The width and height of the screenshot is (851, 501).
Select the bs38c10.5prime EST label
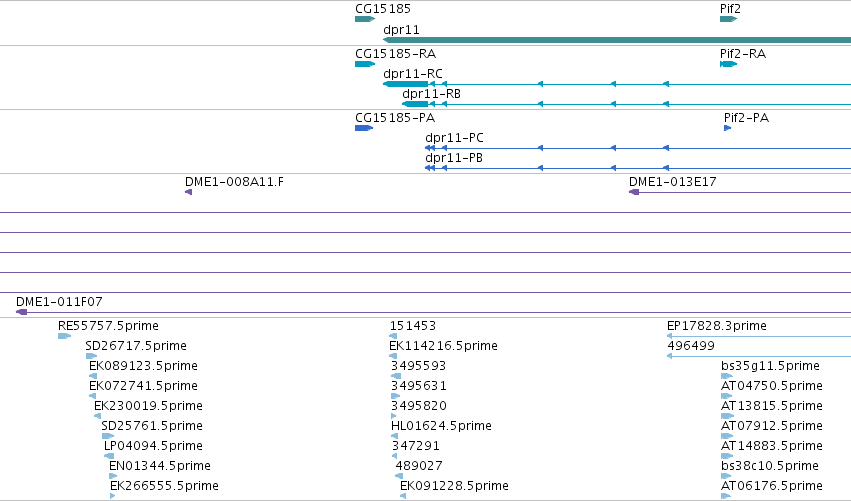point(770,466)
